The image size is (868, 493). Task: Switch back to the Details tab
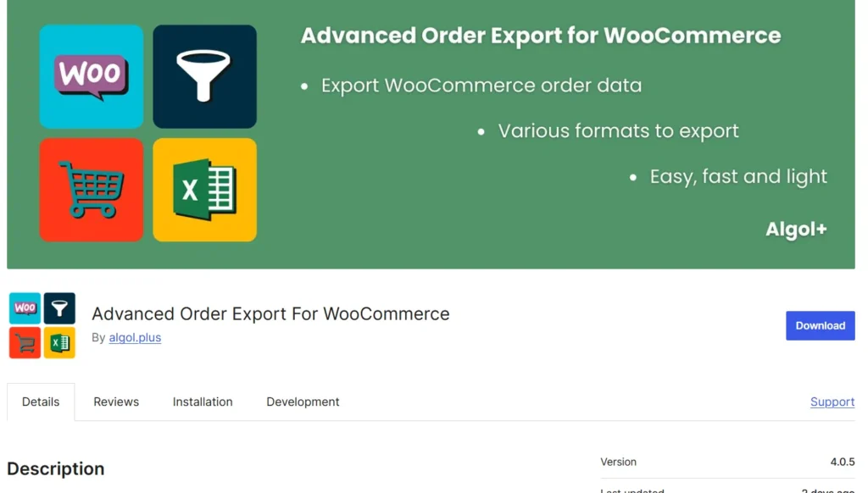pyautogui.click(x=41, y=402)
